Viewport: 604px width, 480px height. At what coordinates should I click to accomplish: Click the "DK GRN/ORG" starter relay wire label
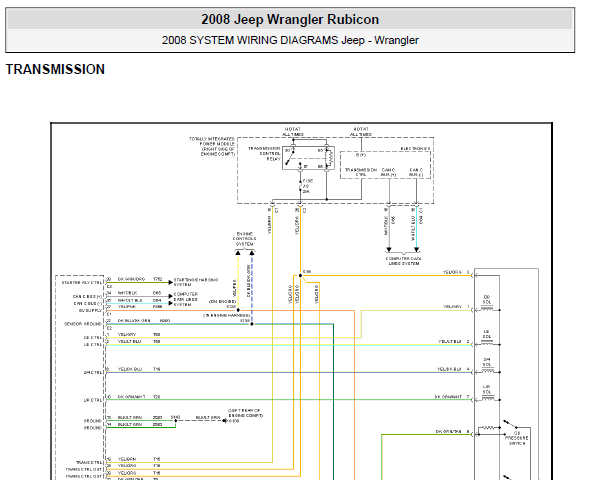pos(131,279)
